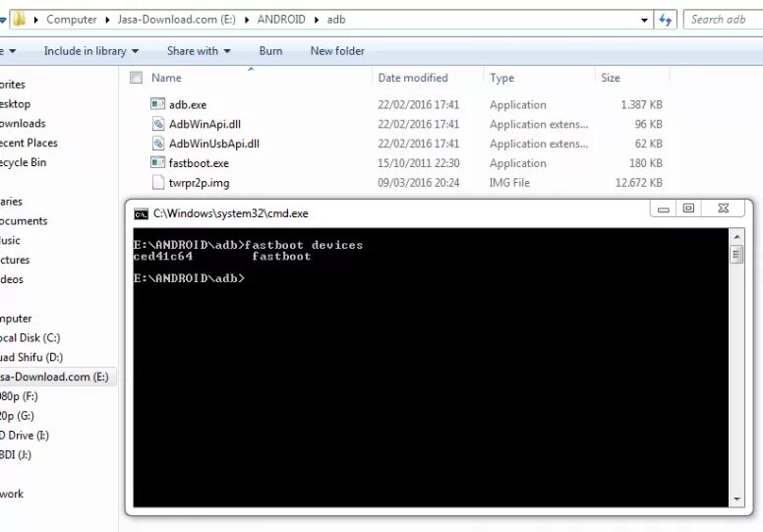763x532 pixels.
Task: Open the (F:) drive in sidebar
Action: (x=19, y=395)
